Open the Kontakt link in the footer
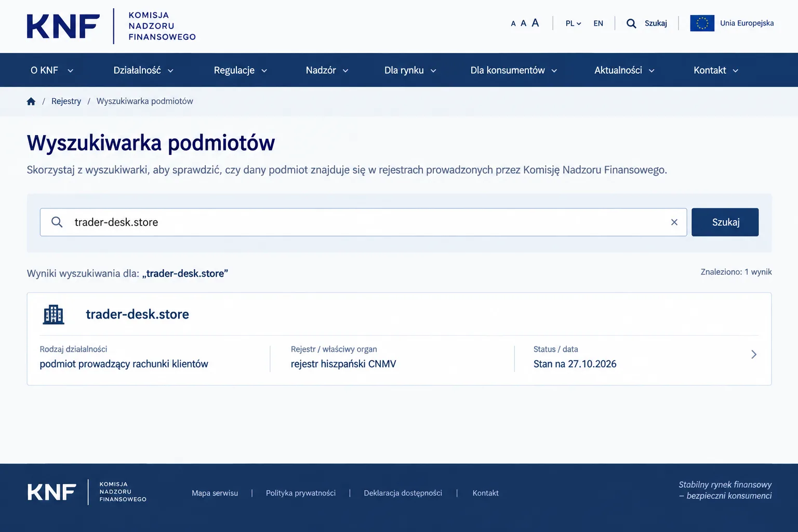798x532 pixels. pos(485,493)
